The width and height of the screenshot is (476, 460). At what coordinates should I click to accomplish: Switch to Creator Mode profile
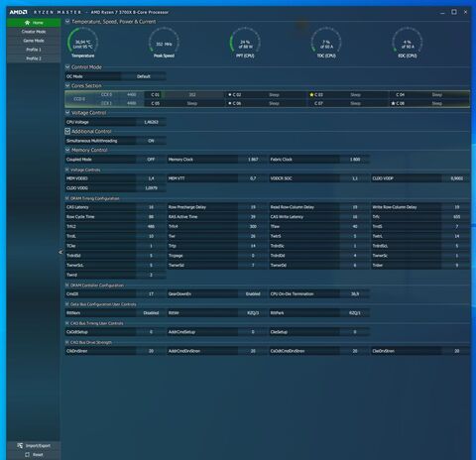click(34, 32)
